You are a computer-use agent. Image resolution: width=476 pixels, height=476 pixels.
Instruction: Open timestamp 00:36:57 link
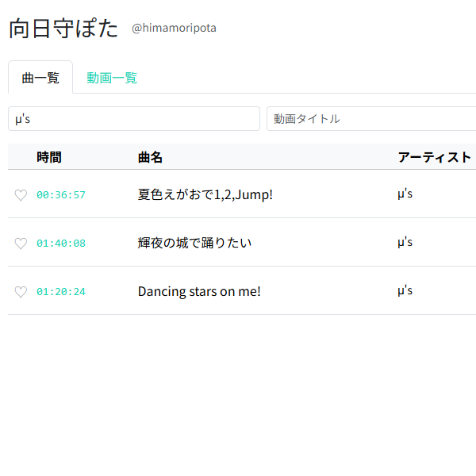(61, 195)
